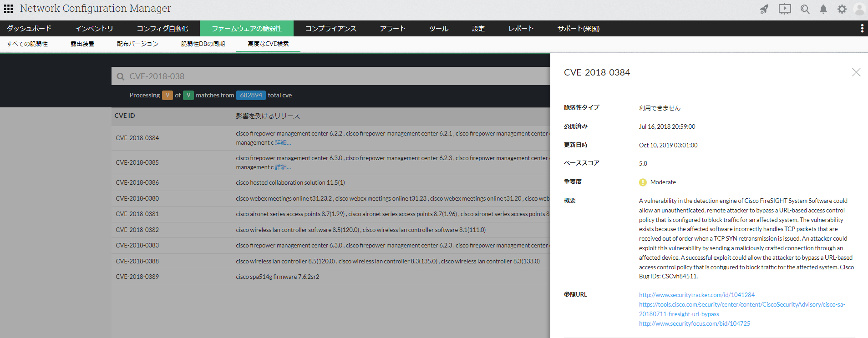The width and height of the screenshot is (868, 338).
Task: Click the magnifier icon in CVE search box
Action: coord(121,76)
